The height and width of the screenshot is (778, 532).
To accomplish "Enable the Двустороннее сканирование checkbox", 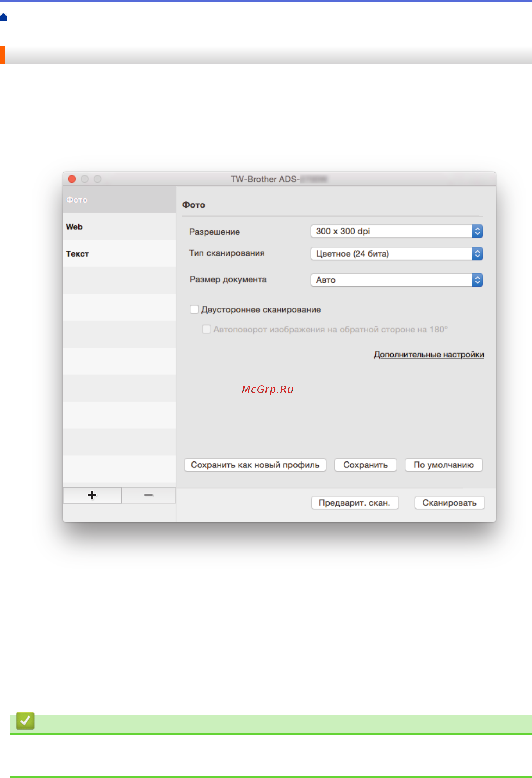I will [x=194, y=309].
